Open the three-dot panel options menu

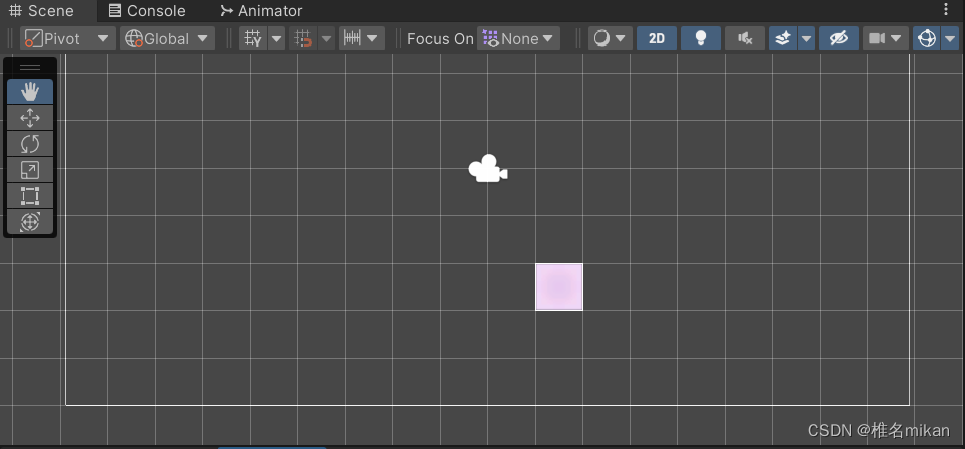point(946,10)
